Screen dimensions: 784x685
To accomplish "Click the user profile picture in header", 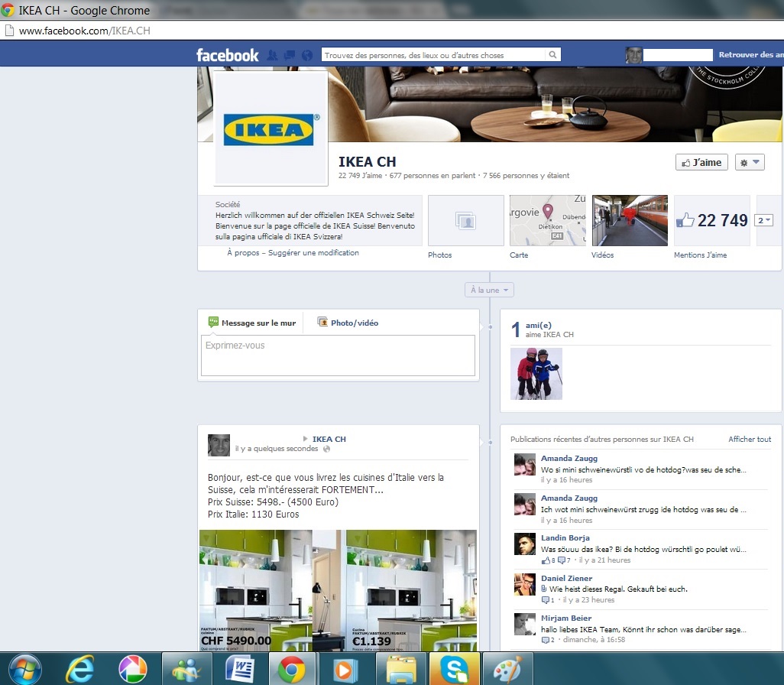I will tap(633, 55).
